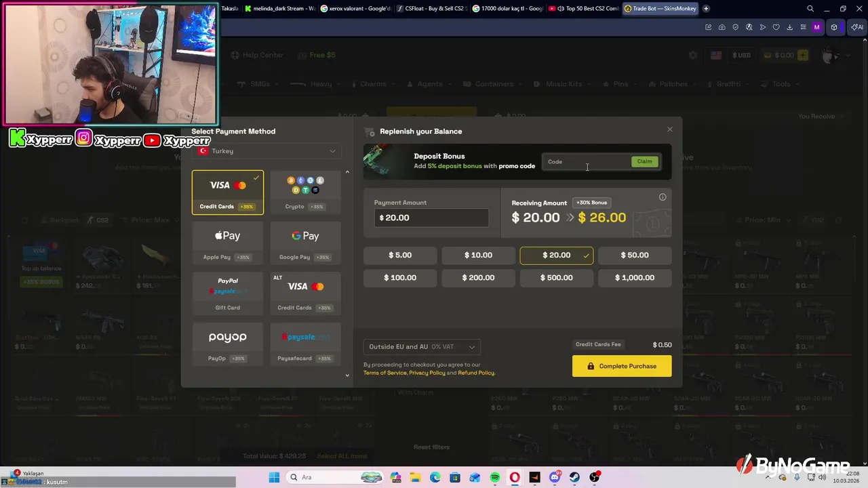Open the Refund Policy link

(x=476, y=373)
